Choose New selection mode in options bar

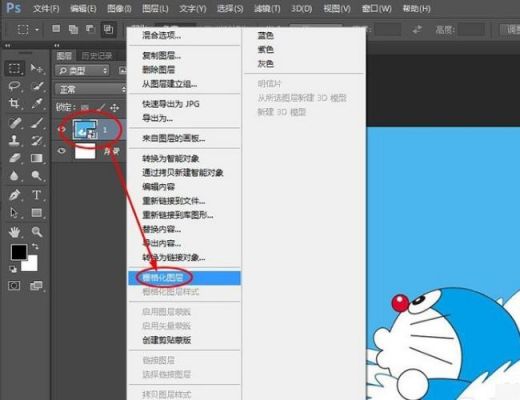pos(56,29)
